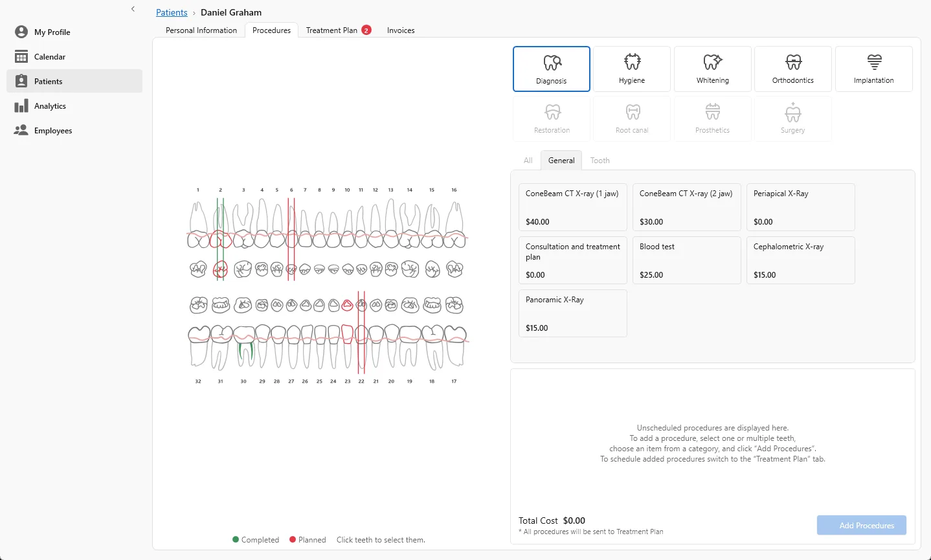The width and height of the screenshot is (931, 560).
Task: Open Employees in sidebar
Action: [x=74, y=130]
